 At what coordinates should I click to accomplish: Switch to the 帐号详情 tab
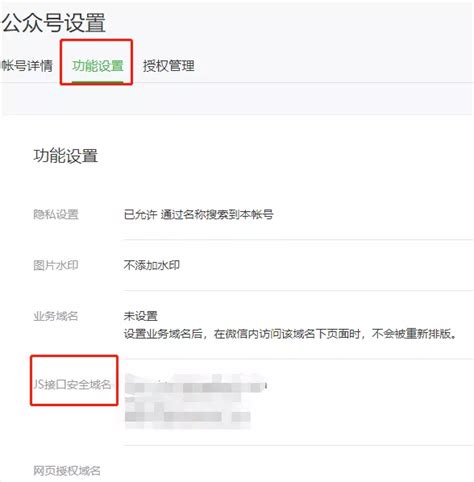pos(27,66)
